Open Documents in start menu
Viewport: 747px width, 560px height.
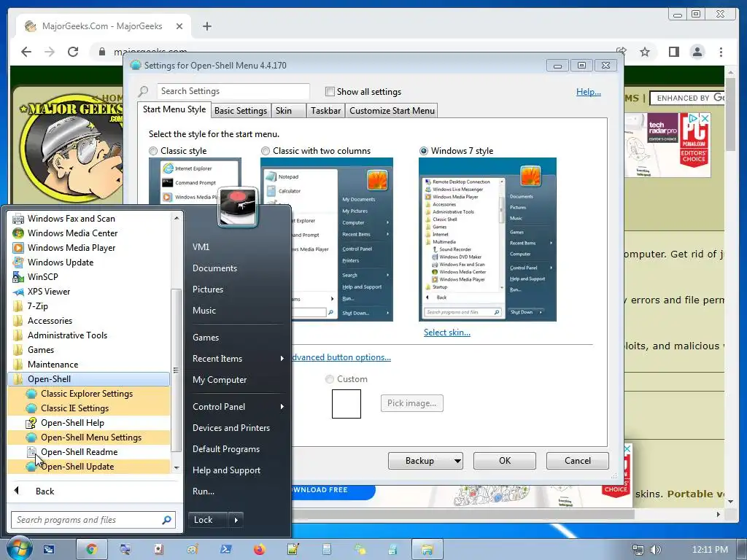tap(215, 268)
